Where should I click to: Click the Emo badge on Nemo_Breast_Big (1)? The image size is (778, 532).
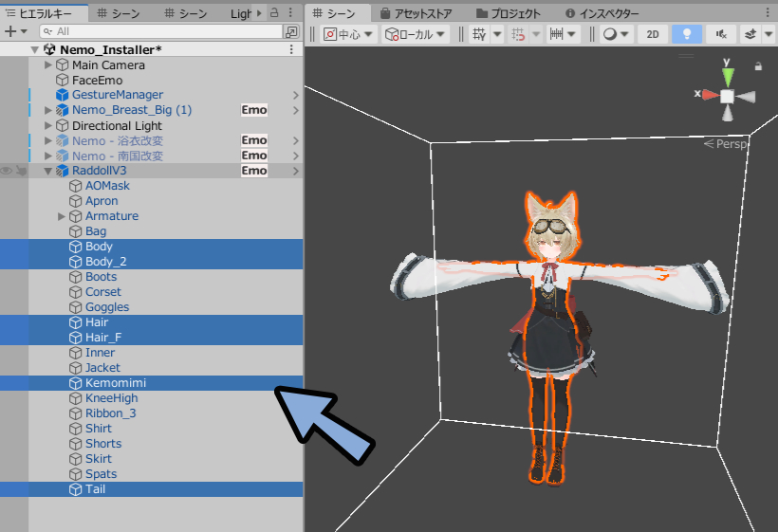click(254, 110)
